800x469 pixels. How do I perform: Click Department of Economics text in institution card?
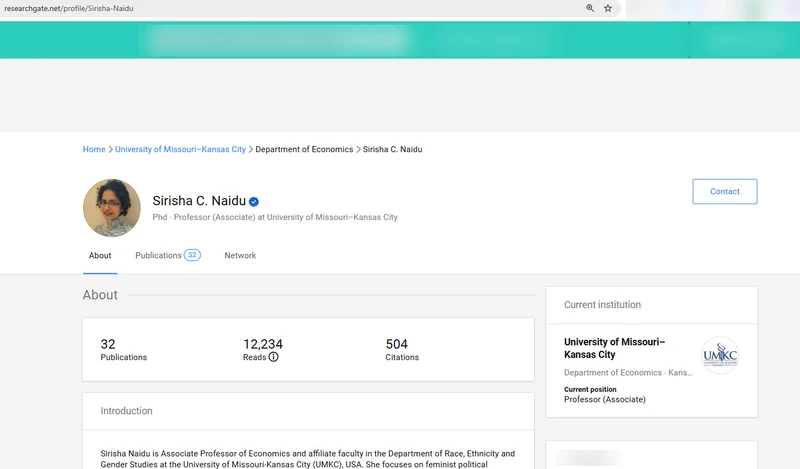click(628, 373)
